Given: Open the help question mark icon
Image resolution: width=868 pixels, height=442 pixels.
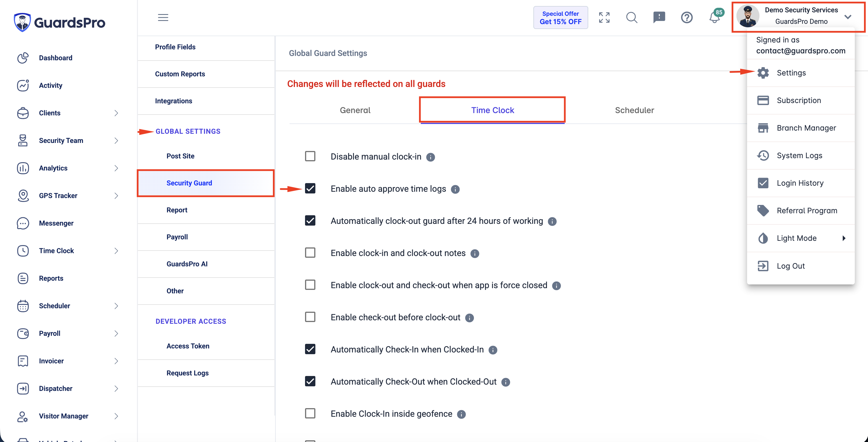Looking at the screenshot, I should tap(687, 17).
